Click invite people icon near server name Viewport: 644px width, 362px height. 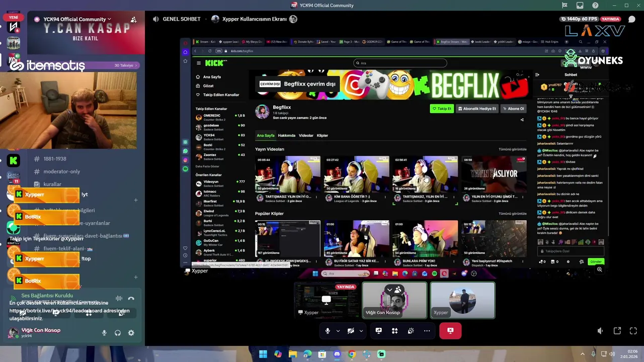pos(133,20)
